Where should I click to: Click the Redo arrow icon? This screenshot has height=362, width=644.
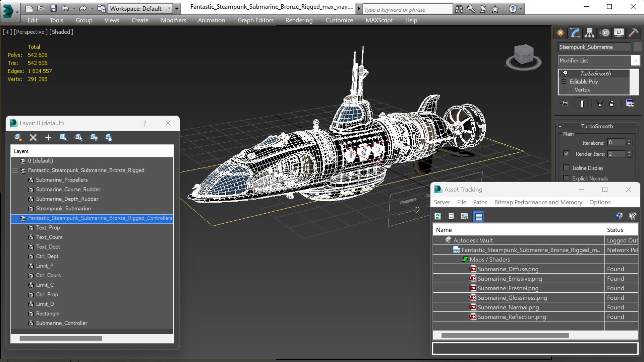click(83, 8)
